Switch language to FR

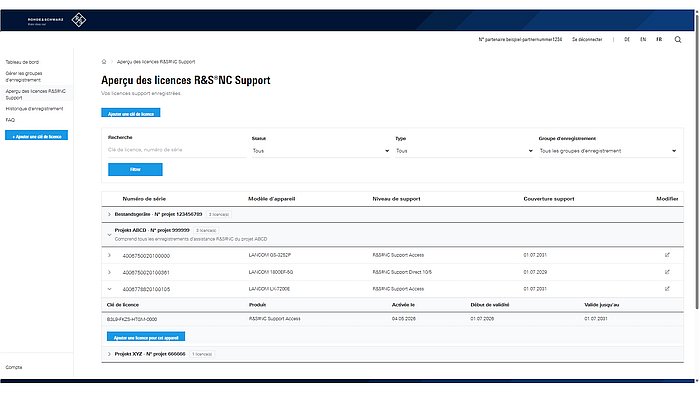point(659,40)
